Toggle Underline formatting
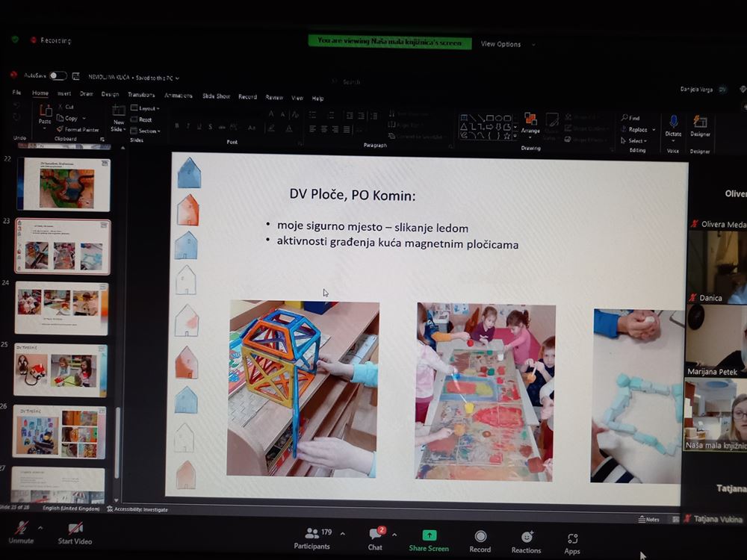This screenshot has width=747, height=560. (199, 126)
